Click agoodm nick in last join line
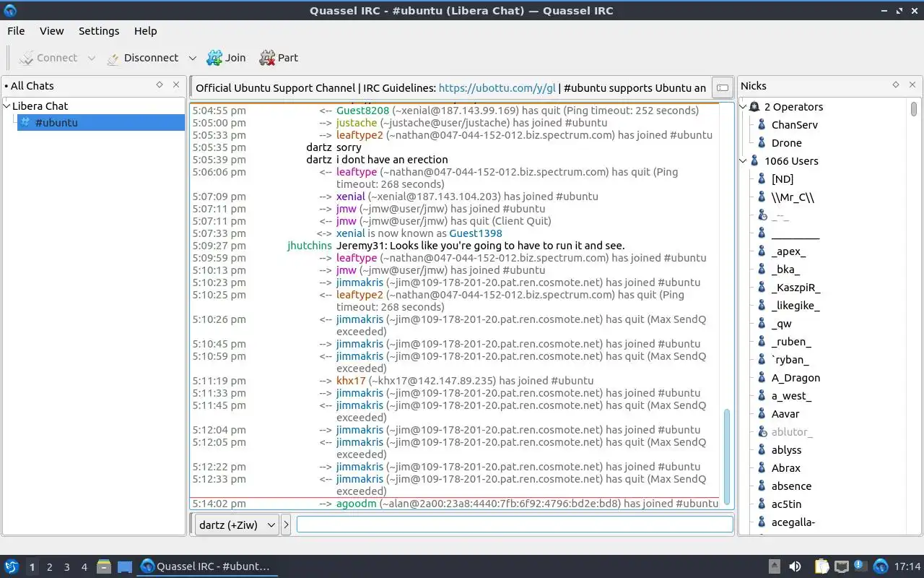 (357, 504)
